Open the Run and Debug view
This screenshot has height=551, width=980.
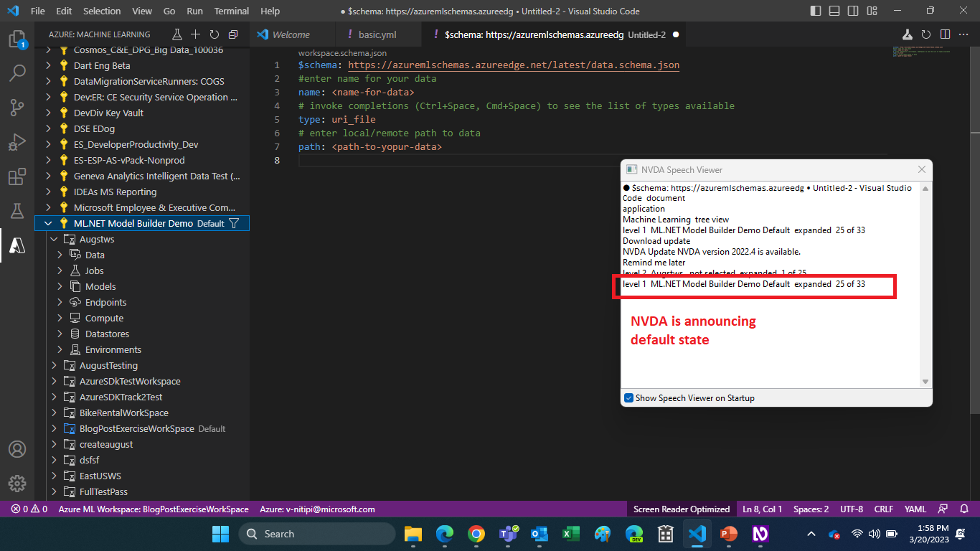18,142
